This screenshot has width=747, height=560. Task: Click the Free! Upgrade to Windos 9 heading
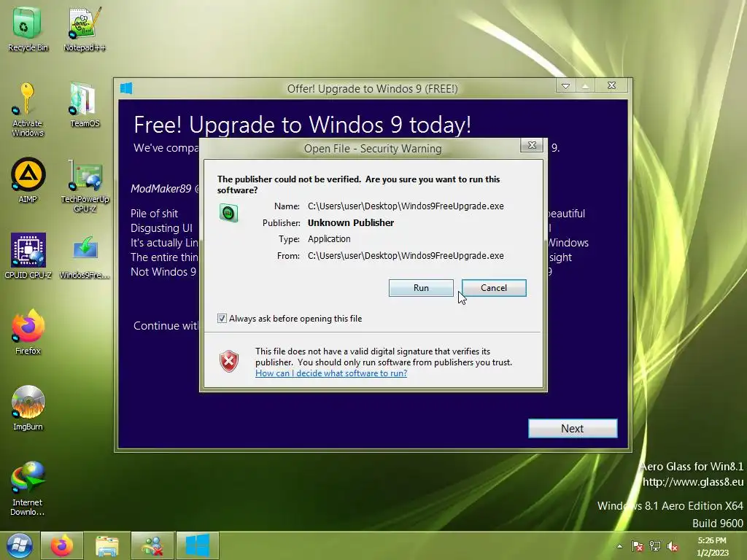(303, 125)
